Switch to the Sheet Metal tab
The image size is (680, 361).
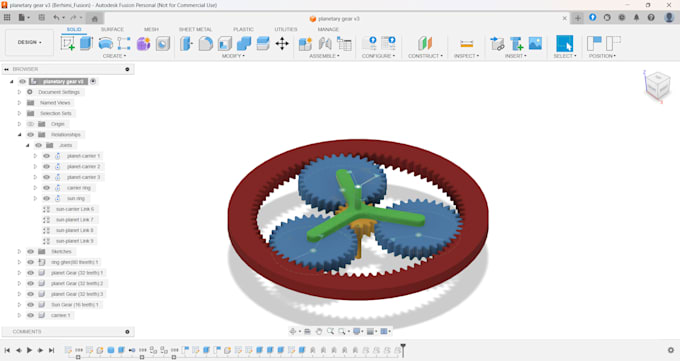(195, 29)
